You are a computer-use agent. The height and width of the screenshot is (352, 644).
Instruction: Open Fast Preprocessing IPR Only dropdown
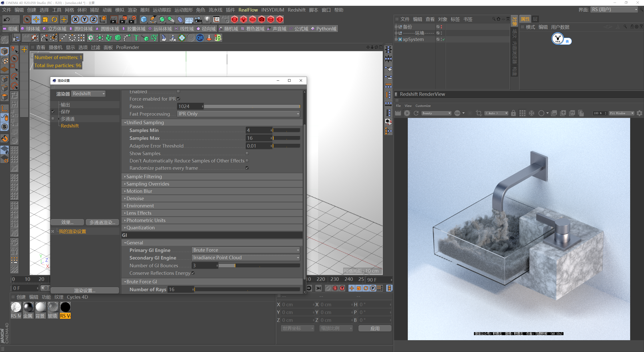(x=238, y=114)
